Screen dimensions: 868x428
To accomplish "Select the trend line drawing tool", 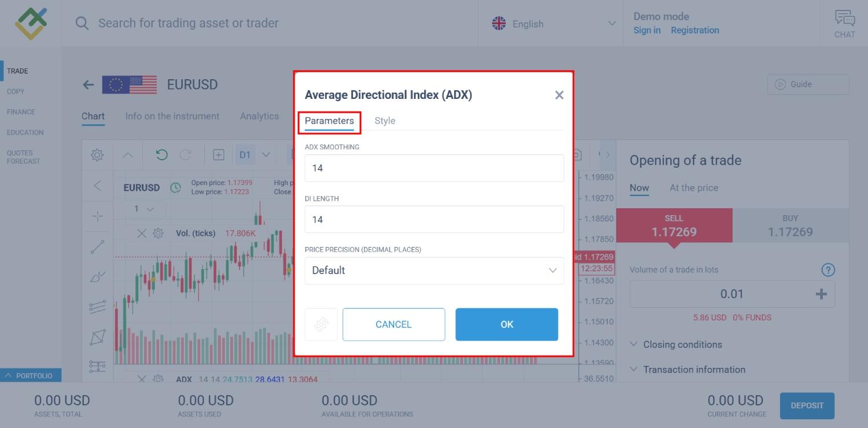I will coord(97,246).
